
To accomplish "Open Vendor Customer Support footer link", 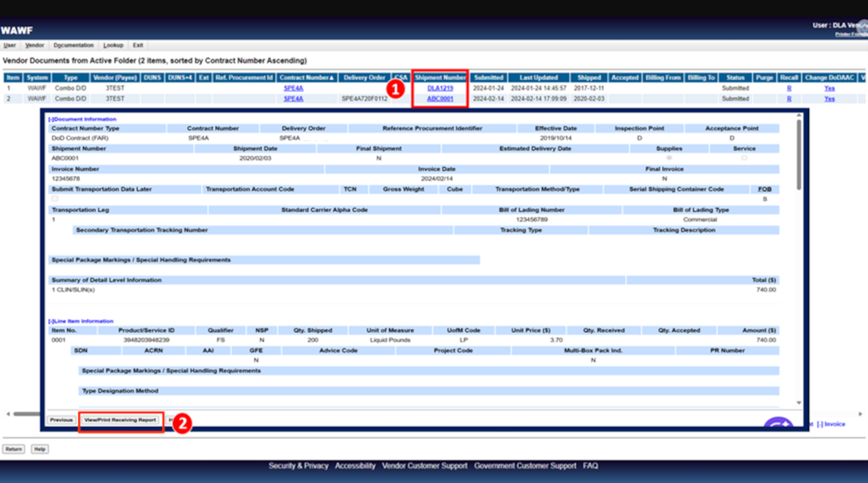I will pos(425,466).
